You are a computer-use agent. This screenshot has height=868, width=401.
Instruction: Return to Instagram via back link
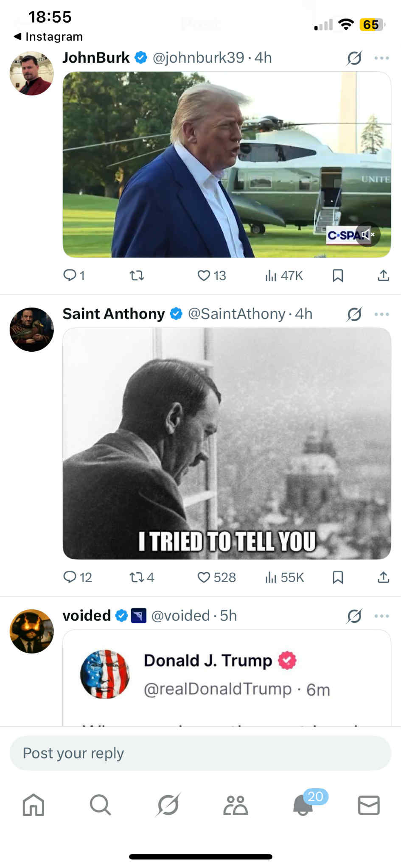(x=48, y=37)
